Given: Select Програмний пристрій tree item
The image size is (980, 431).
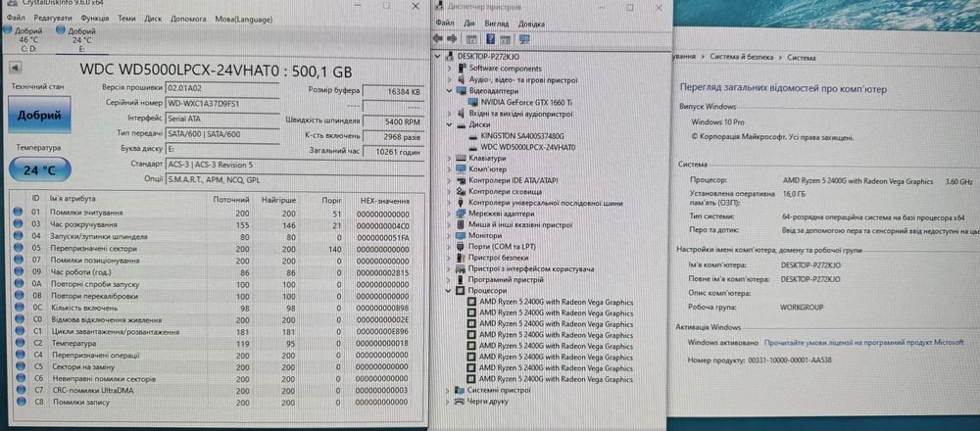Looking at the screenshot, I should (x=507, y=280).
